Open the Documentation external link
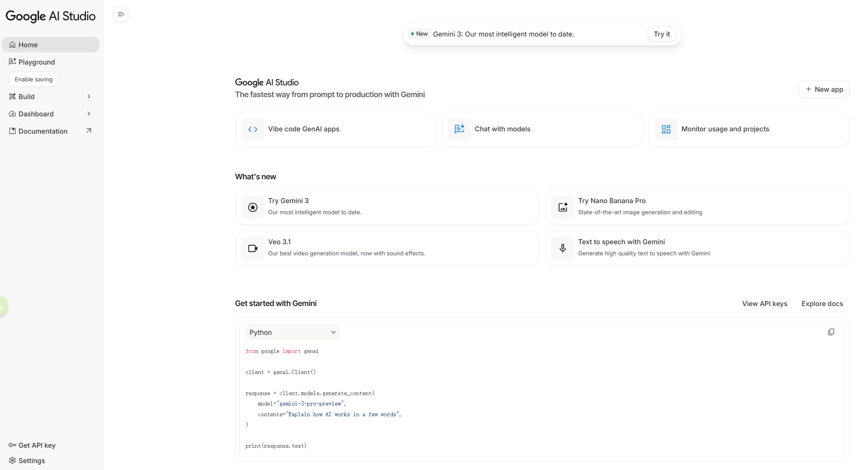Screen dimensions: 868x470 pyautogui.click(x=89, y=131)
